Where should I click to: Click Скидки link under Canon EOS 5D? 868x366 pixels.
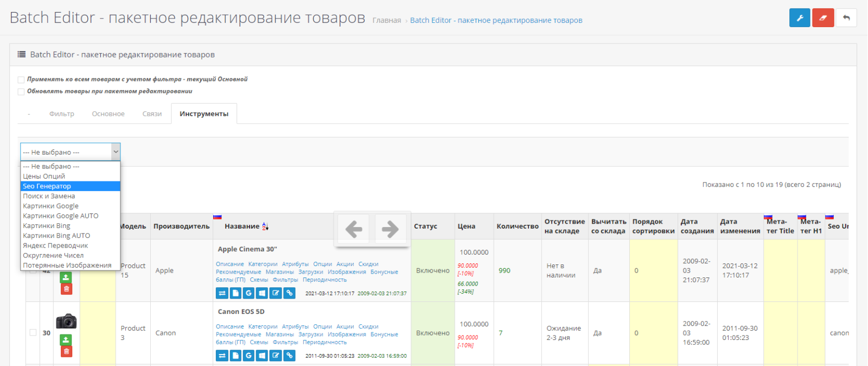[x=368, y=327]
